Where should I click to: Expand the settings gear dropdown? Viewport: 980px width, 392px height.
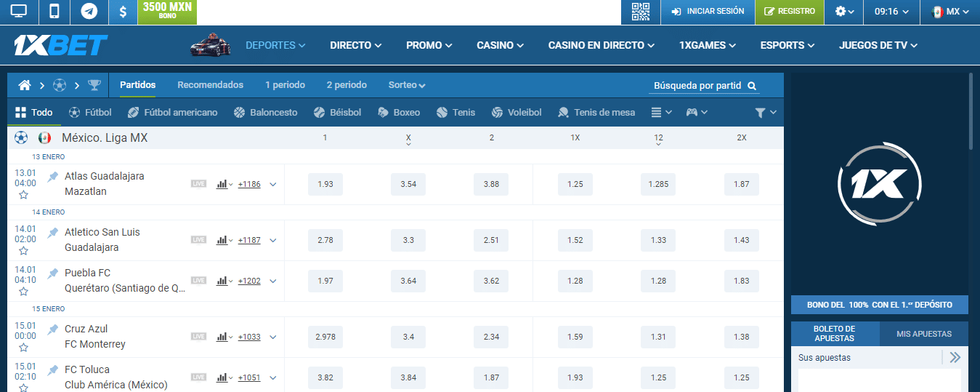[x=843, y=12]
